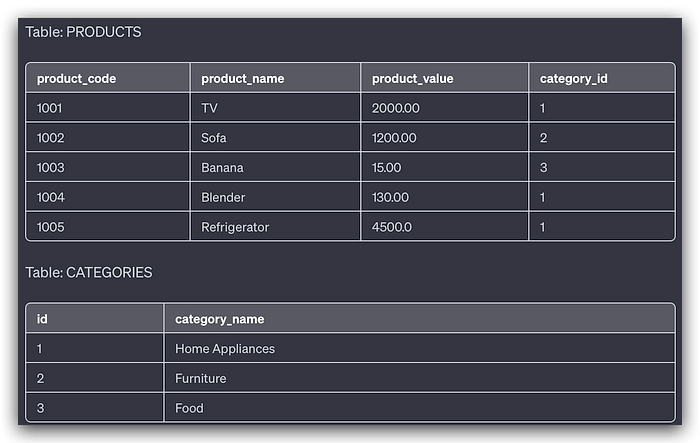Click product code 1003 cell
The height and width of the screenshot is (443, 700).
click(x=51, y=168)
